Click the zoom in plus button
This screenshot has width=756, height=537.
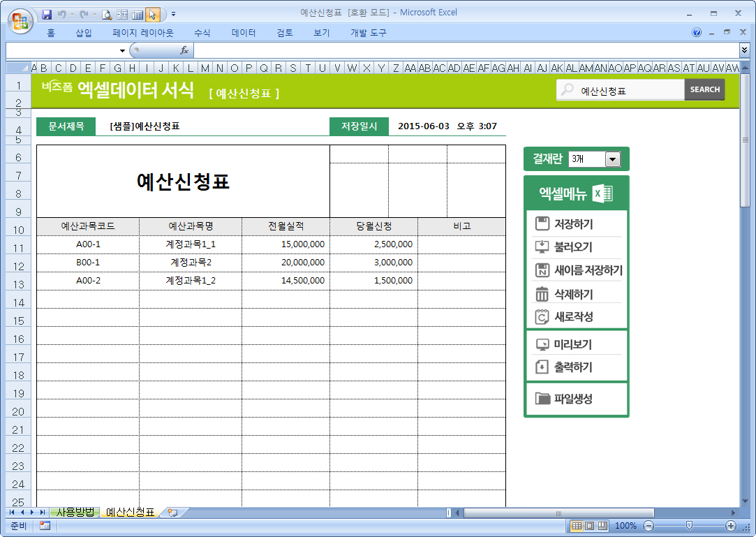731,526
